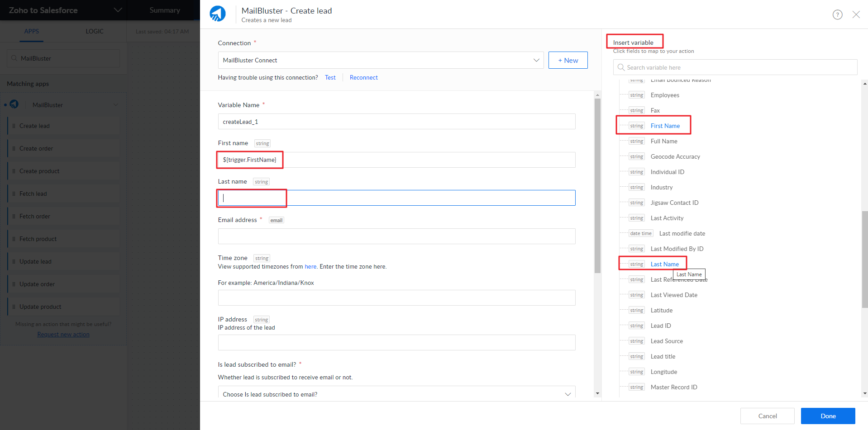Viewport: 868px width, 430px height.
Task: Click the Email address input field
Action: click(396, 236)
